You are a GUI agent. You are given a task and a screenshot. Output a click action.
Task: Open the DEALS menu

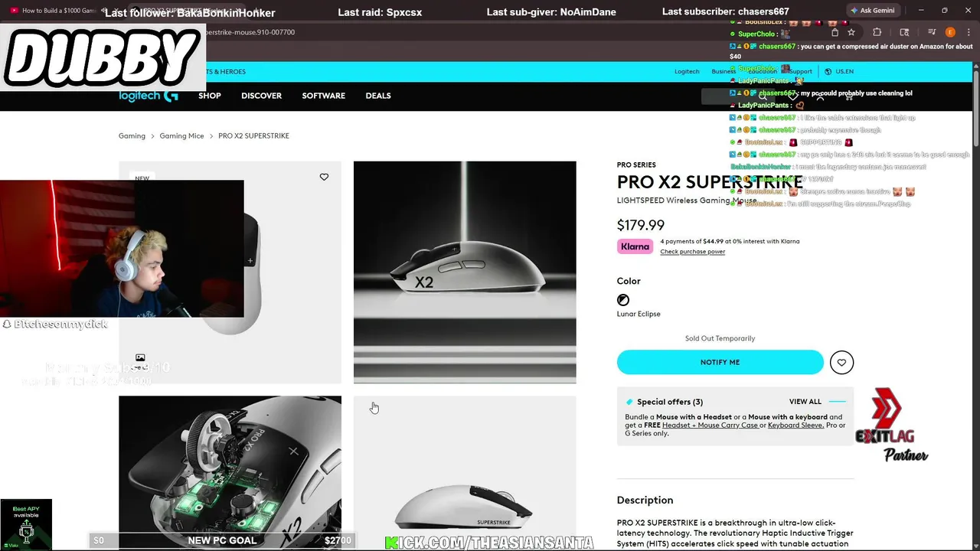click(x=378, y=96)
